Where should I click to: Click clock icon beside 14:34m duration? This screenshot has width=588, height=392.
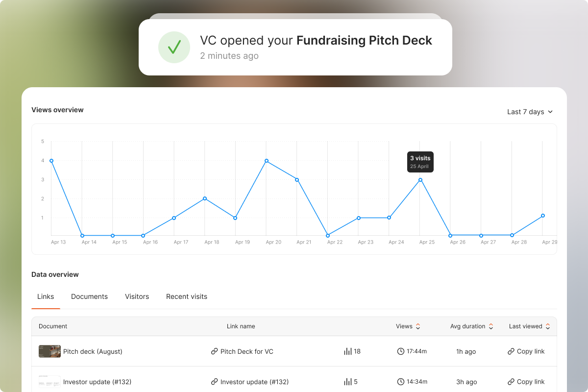[x=401, y=382]
